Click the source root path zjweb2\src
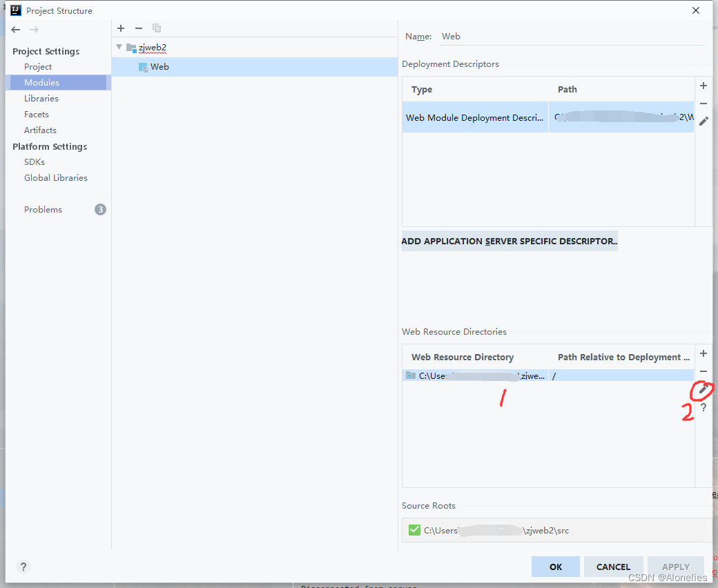 coord(496,530)
